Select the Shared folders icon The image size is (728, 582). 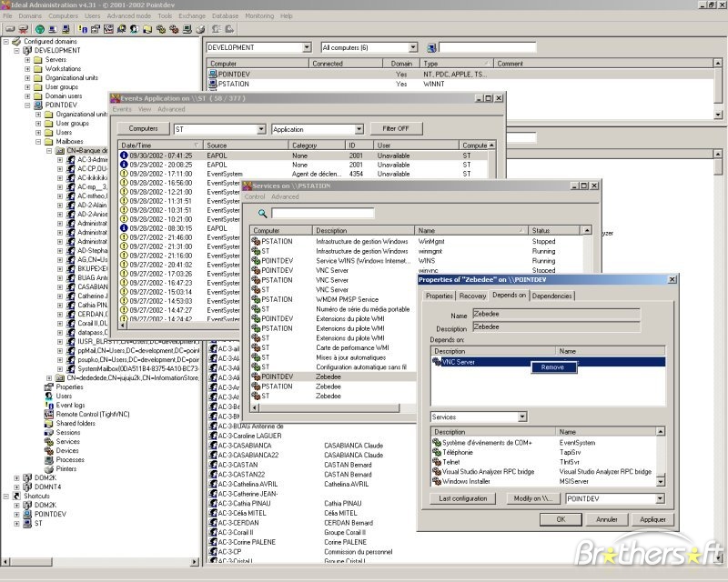coord(49,423)
